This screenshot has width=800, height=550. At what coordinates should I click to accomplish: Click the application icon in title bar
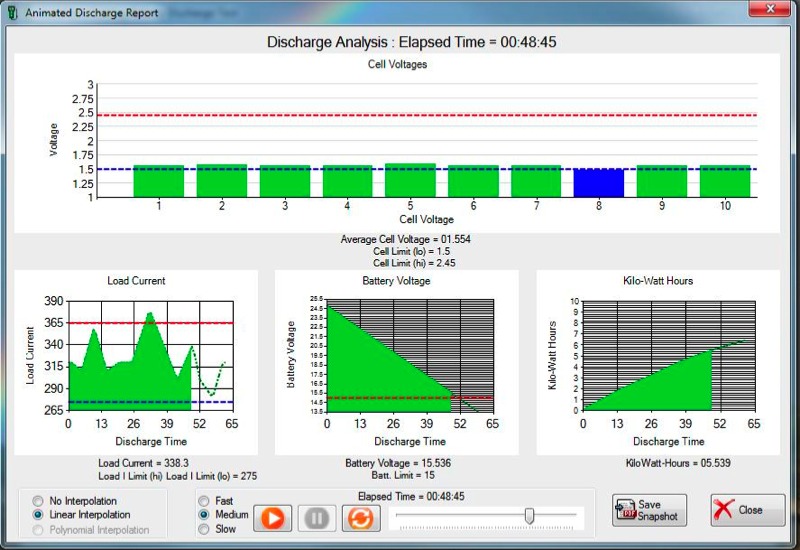pyautogui.click(x=11, y=10)
